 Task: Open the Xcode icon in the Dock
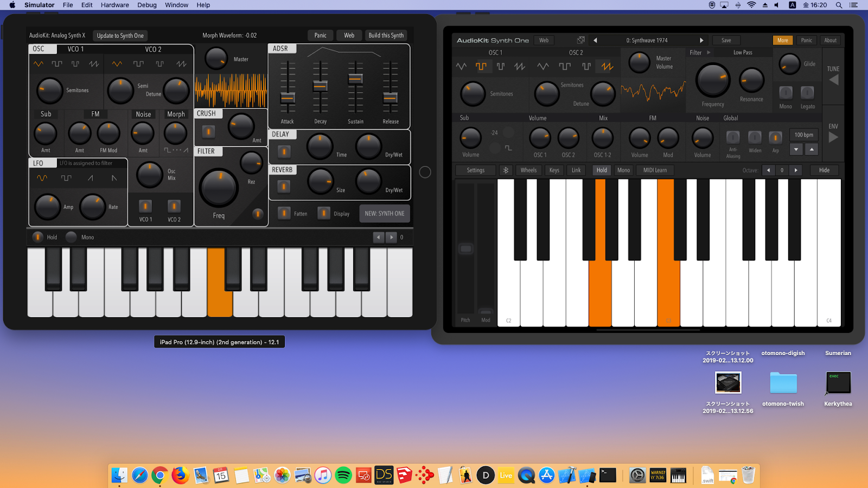point(567,476)
